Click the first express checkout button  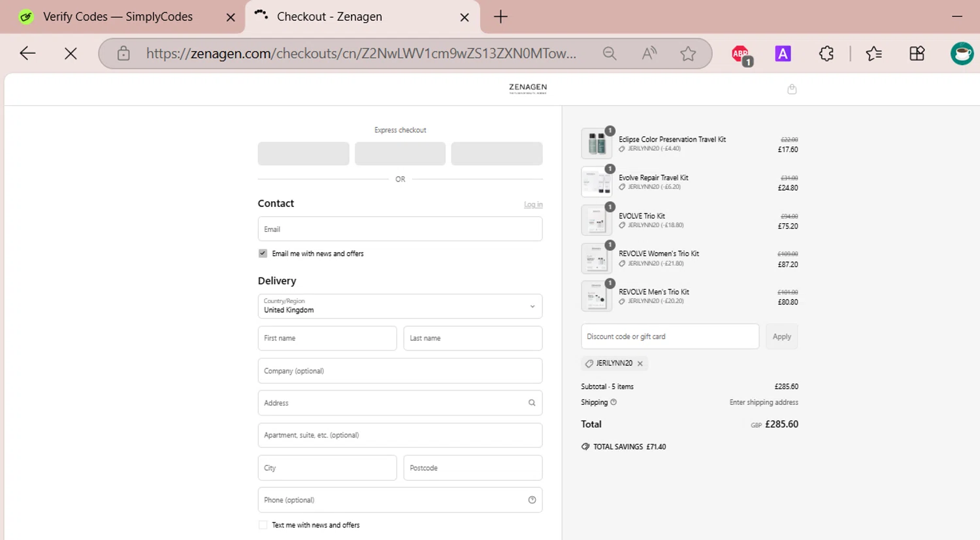coord(303,153)
